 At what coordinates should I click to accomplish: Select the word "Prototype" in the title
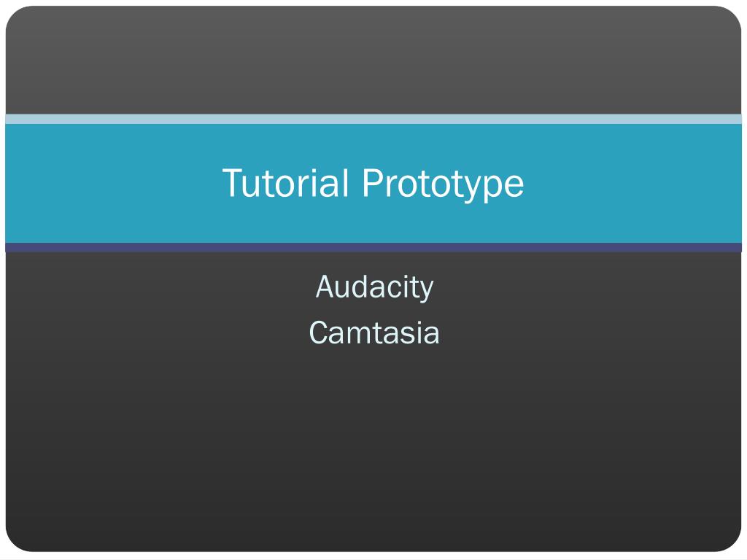point(443,183)
